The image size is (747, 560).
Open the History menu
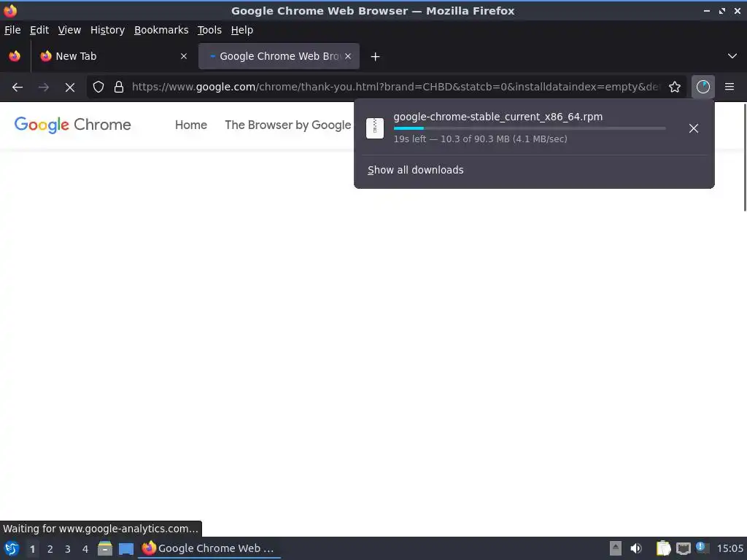coord(108,30)
